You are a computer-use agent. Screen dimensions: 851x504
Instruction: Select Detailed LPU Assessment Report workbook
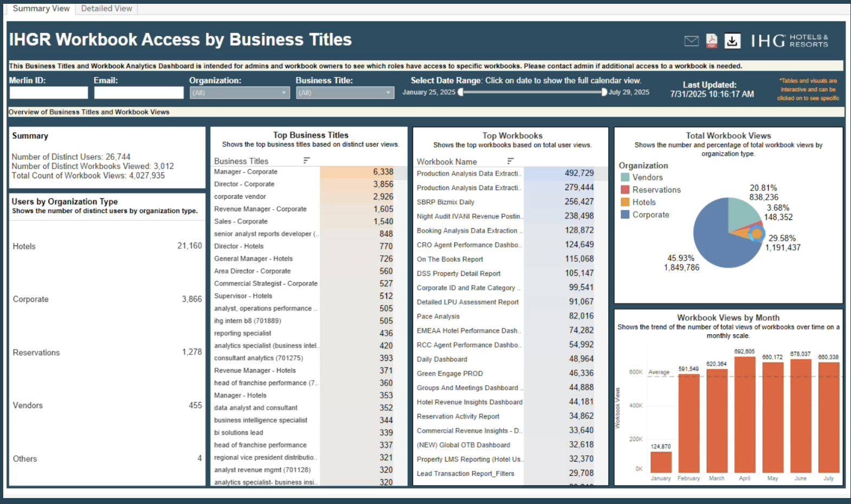coord(468,302)
